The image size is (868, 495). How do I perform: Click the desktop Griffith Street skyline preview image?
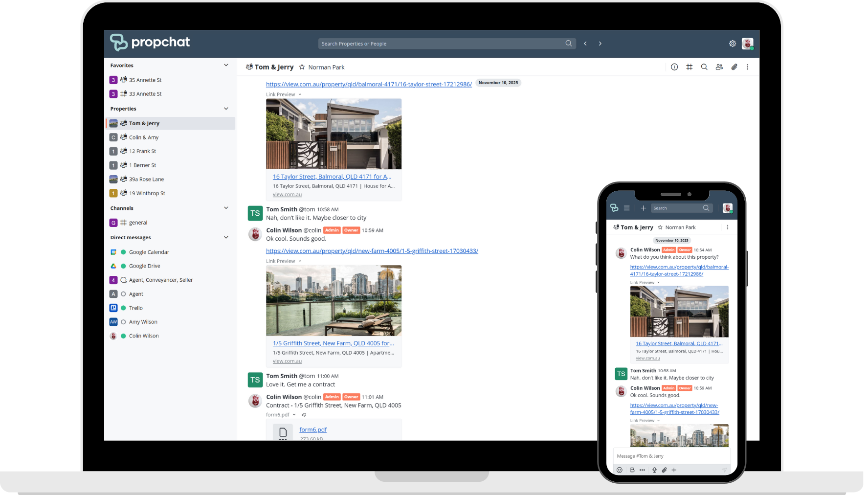click(x=334, y=300)
